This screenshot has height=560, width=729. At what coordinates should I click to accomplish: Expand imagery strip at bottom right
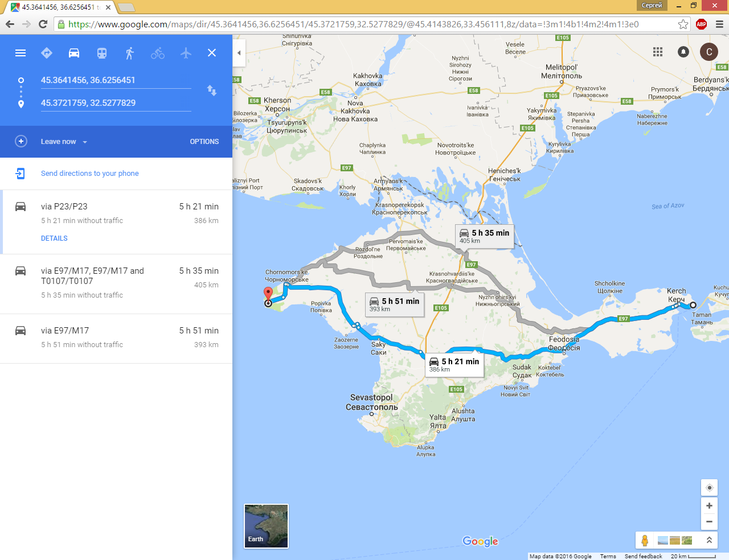click(x=709, y=540)
